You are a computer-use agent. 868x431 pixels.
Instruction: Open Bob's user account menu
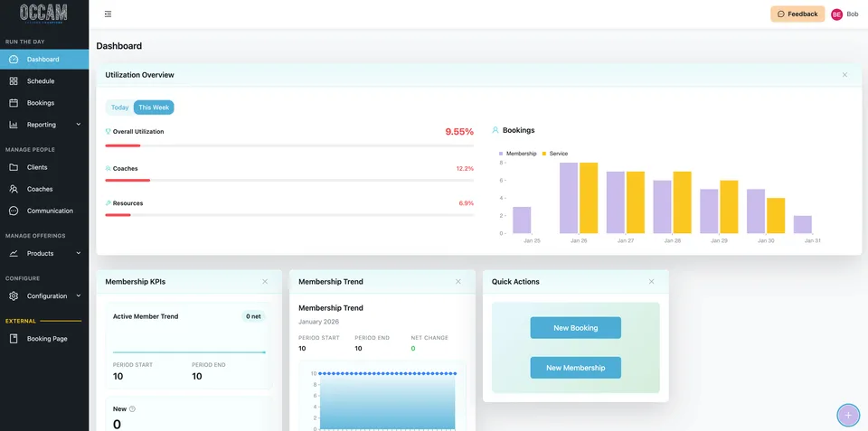tap(844, 14)
